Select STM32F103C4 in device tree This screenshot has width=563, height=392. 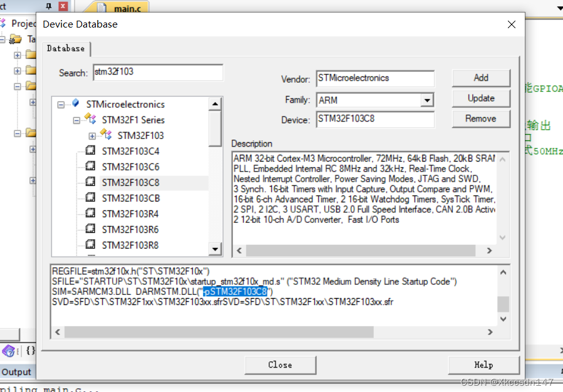(x=131, y=152)
